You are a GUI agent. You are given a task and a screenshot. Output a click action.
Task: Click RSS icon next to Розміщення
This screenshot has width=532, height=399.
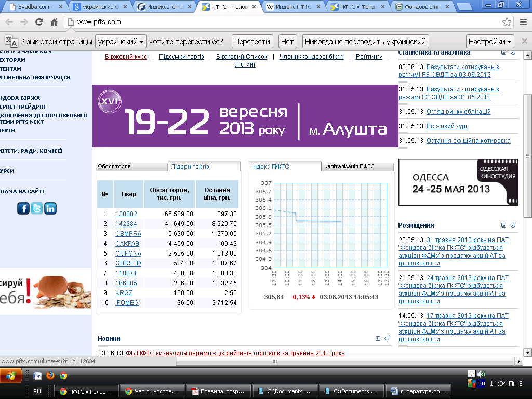[504, 225]
